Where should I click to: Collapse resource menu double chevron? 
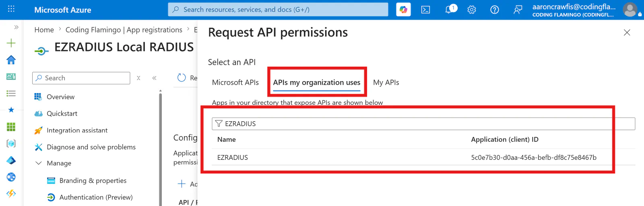pos(154,78)
